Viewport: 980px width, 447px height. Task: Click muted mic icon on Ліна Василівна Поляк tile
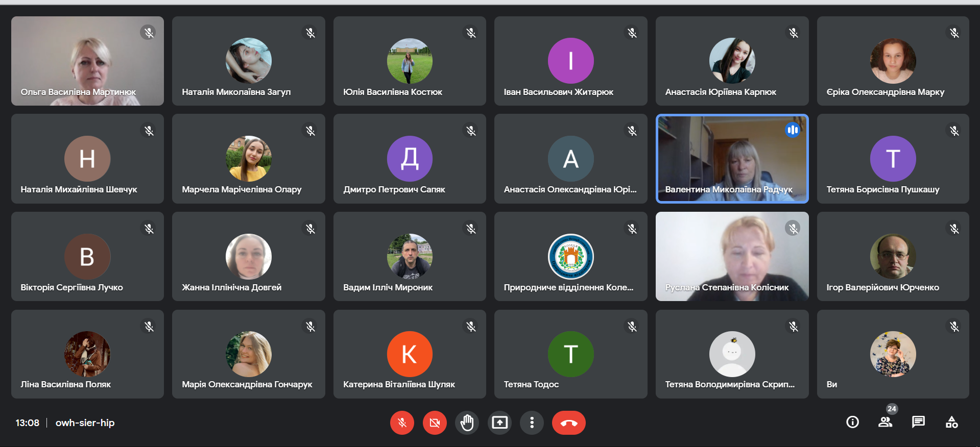point(148,326)
